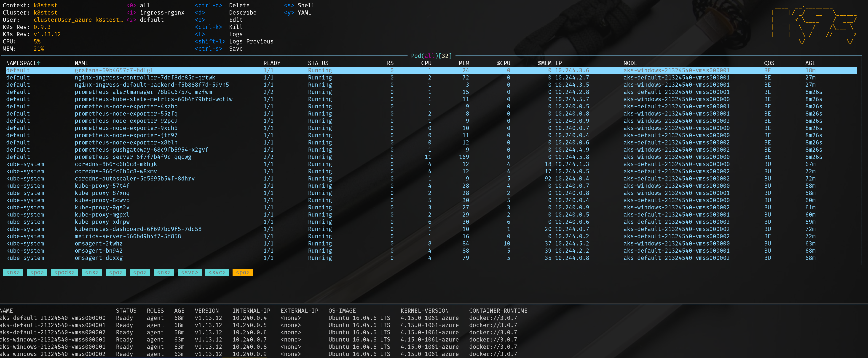868x358 pixels.
Task: Click the <pods> breadcrumb badge
Action: click(64, 272)
